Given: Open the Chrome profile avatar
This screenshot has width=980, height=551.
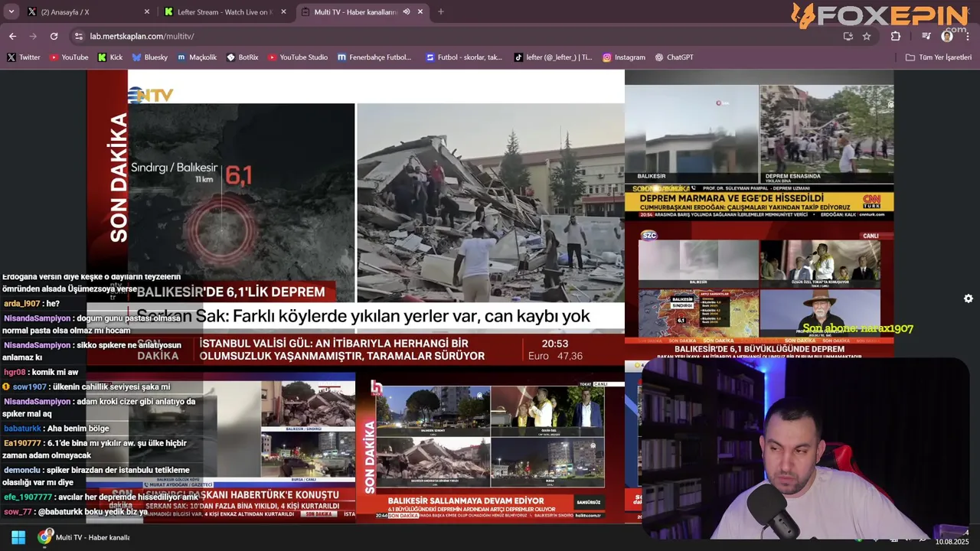Looking at the screenshot, I should pos(947,36).
